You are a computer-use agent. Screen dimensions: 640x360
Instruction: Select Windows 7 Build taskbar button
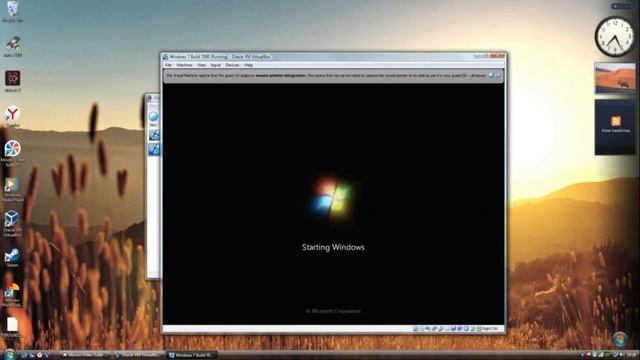(192, 355)
